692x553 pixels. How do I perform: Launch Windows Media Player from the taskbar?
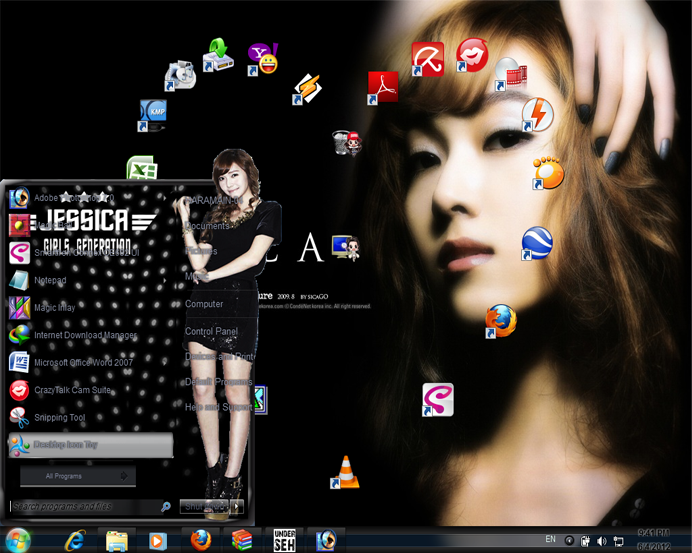tap(158, 541)
